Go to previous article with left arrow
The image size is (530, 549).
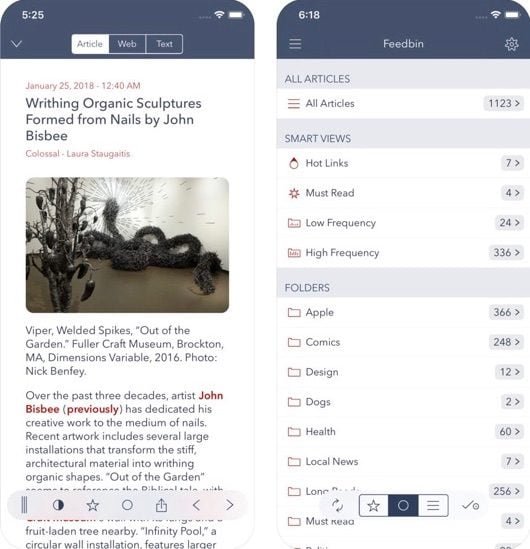[196, 505]
